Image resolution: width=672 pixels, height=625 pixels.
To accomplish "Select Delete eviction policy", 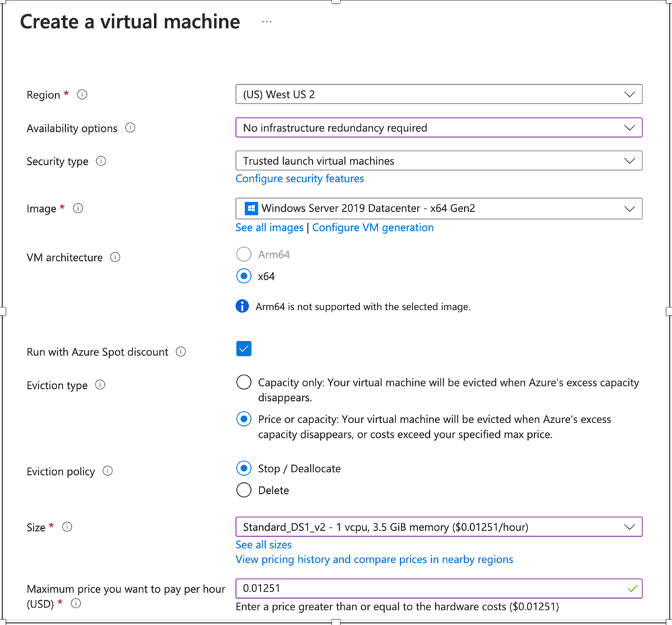I will click(x=244, y=490).
